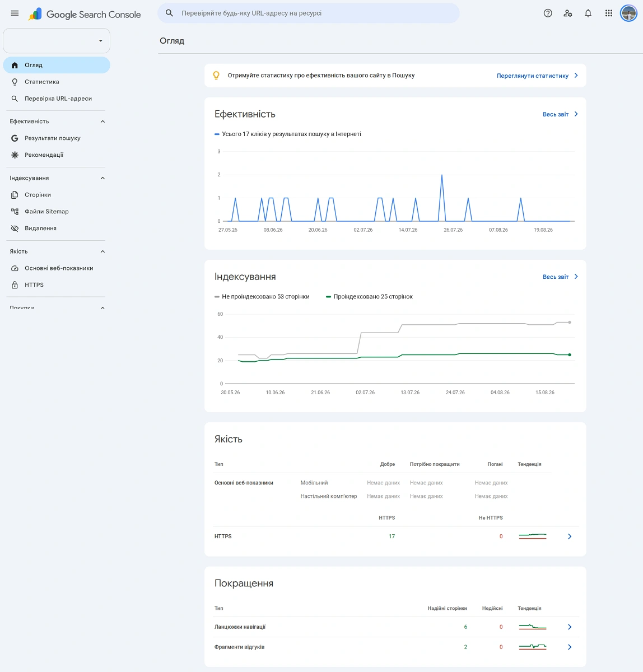
Task: Click the asterisk icon beside Рекомендації
Action: [15, 155]
